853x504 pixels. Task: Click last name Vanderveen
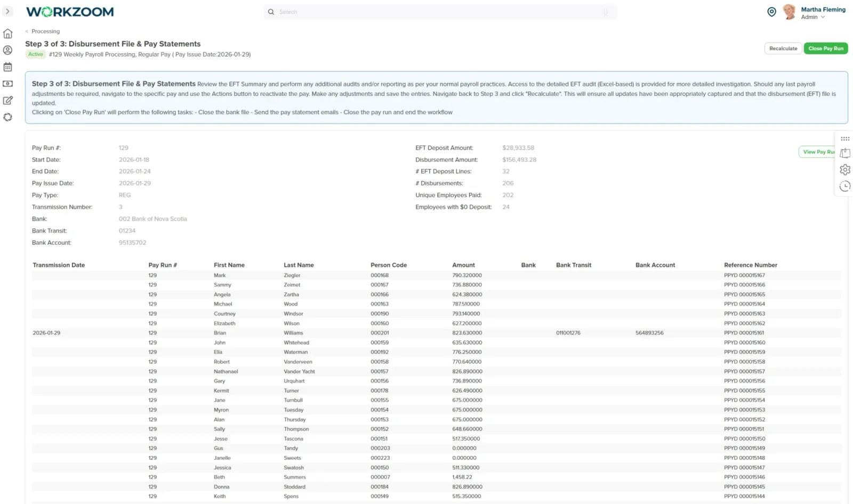pyautogui.click(x=298, y=362)
